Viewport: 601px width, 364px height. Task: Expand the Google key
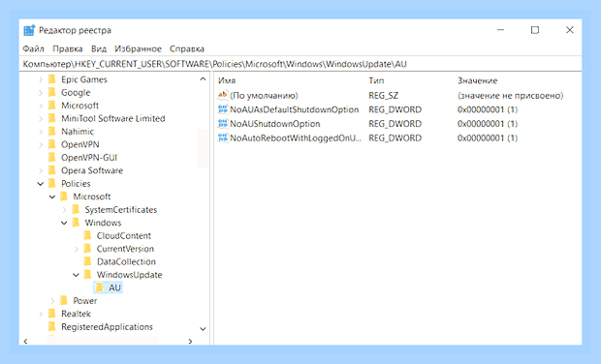click(x=41, y=93)
